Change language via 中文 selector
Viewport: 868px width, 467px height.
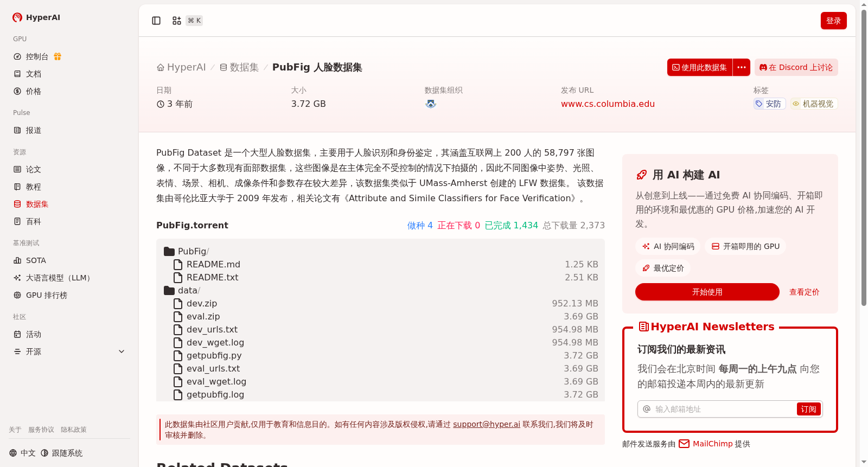tap(22, 453)
